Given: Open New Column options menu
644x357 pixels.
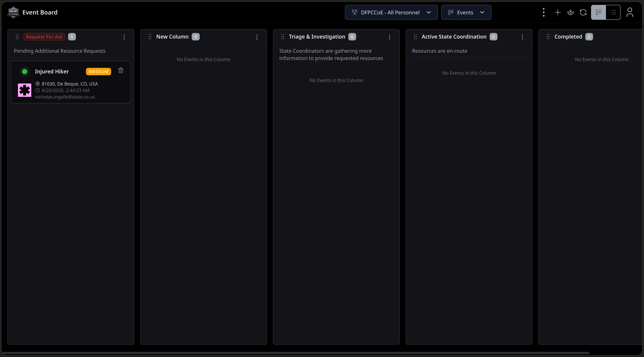Looking at the screenshot, I should pos(257,37).
